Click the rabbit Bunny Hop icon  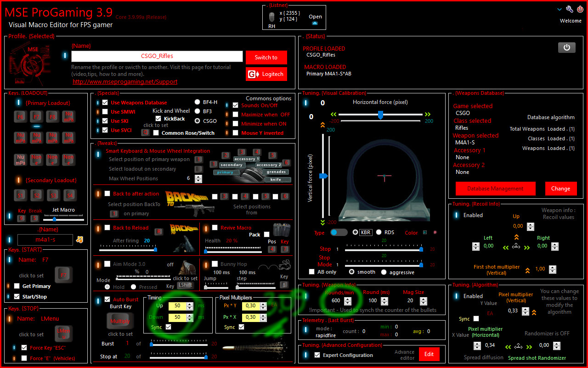coord(285,264)
